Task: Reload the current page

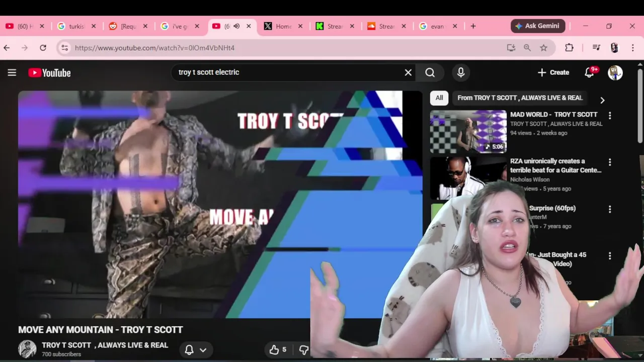Action: (43, 48)
